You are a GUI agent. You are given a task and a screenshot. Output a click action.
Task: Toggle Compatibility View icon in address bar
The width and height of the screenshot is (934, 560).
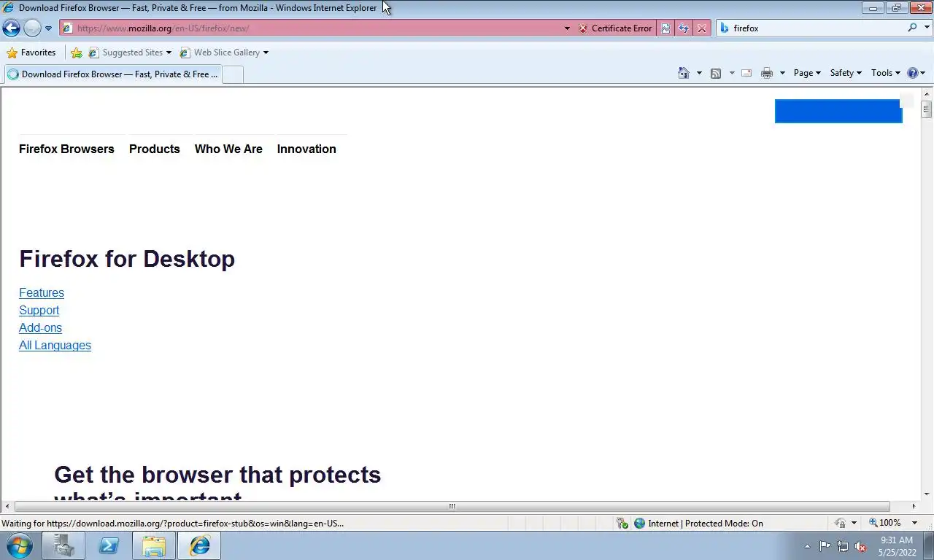click(665, 28)
